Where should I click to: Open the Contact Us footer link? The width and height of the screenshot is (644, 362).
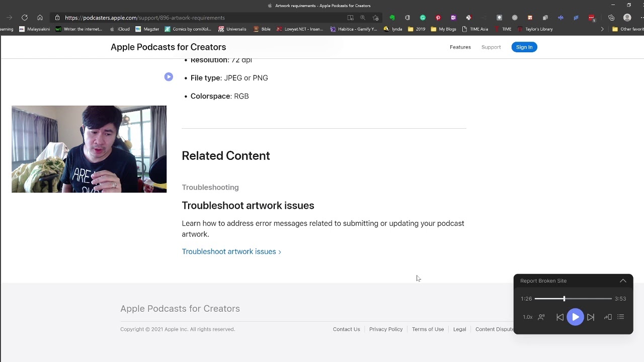tap(346, 329)
